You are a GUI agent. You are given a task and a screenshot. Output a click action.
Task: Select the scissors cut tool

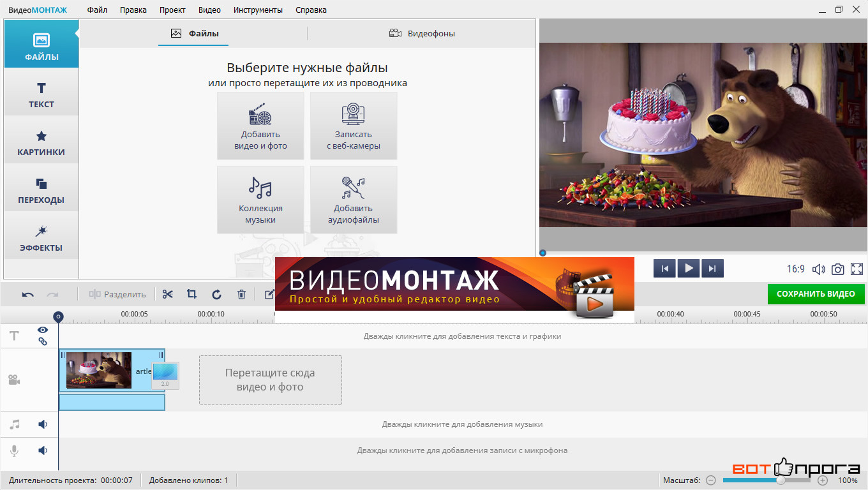168,294
